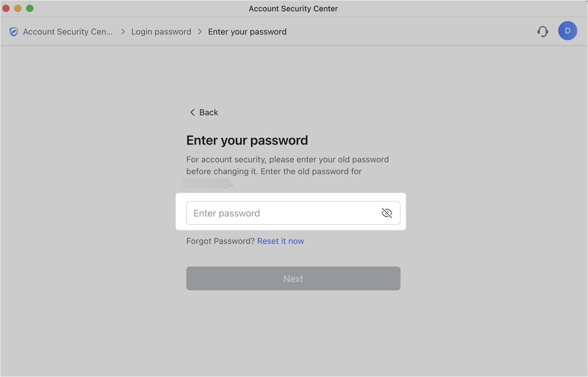Click the Account Security Center shield icon
This screenshot has height=377, width=588.
(x=14, y=32)
